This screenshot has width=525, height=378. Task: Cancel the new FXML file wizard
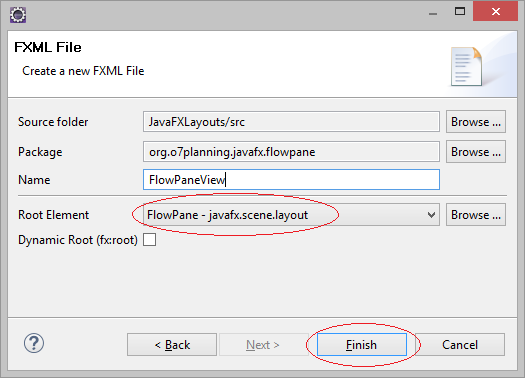(x=460, y=345)
